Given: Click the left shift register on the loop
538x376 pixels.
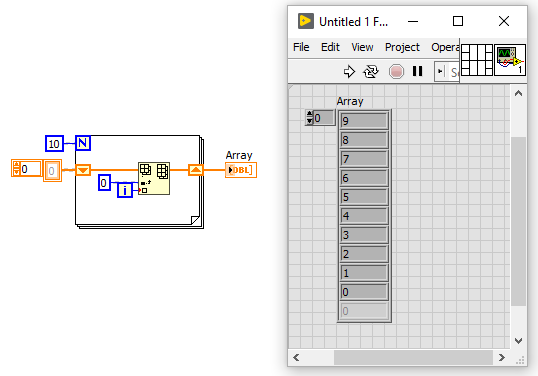Looking at the screenshot, I should (x=83, y=170).
